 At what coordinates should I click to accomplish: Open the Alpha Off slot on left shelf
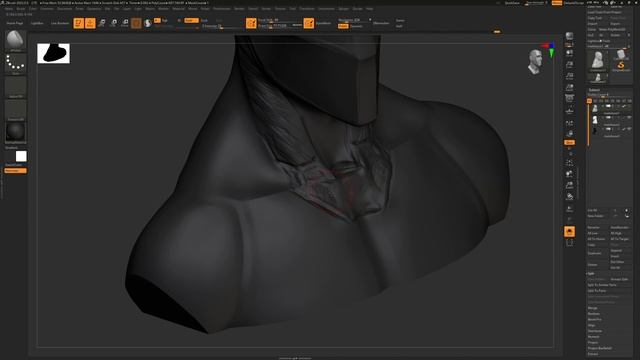coord(15,87)
